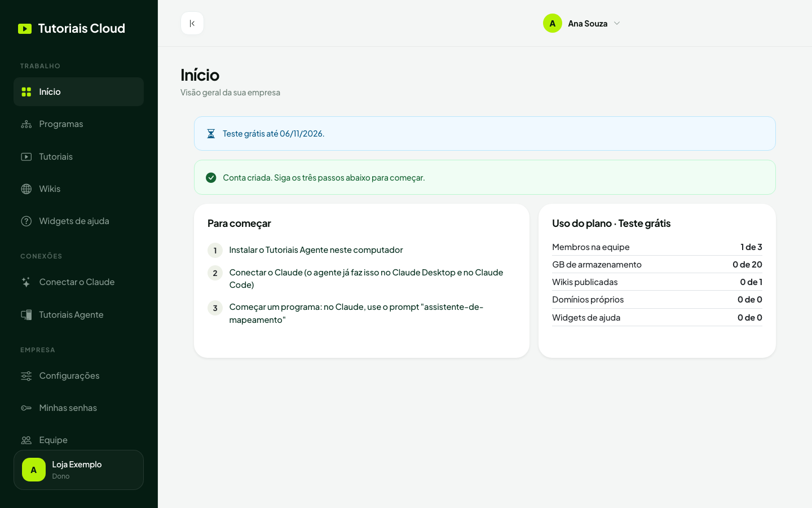
Task: Click the green checkmark in account banner
Action: (x=211, y=177)
